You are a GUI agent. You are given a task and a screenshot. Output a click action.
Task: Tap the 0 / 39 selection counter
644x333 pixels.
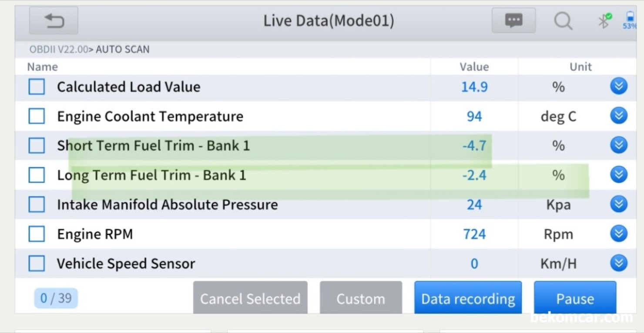[x=56, y=298]
